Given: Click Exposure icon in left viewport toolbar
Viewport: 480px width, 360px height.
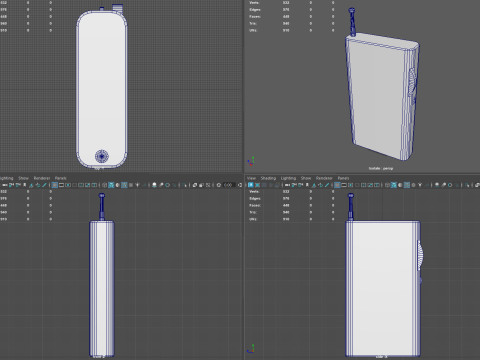Looking at the screenshot, I should tap(219, 185).
